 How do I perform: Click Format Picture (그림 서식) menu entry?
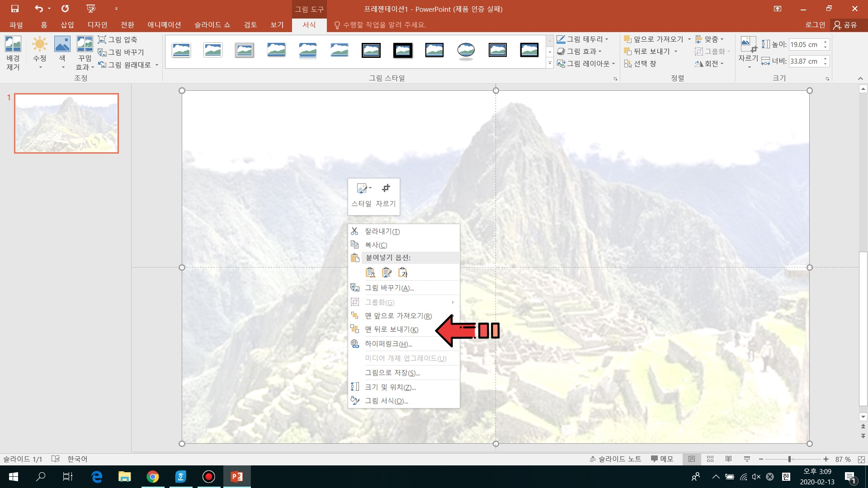(386, 401)
